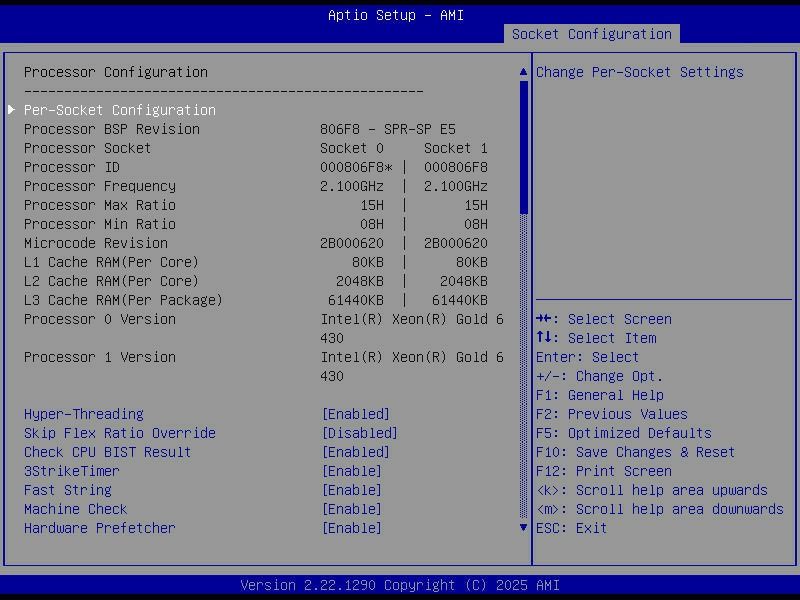Toggle Check CPU BIST Result [Enabled] value

pyautogui.click(x=356, y=452)
